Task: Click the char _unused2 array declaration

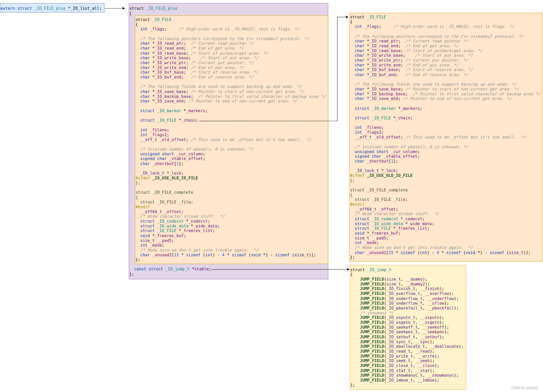Action: click(227, 255)
